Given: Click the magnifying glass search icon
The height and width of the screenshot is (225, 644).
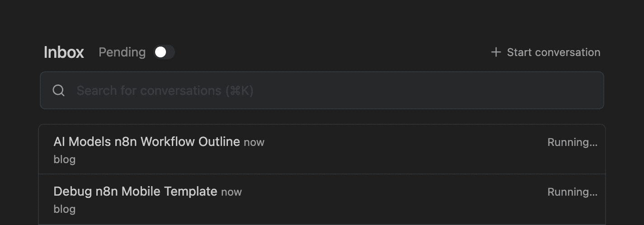Looking at the screenshot, I should coord(59,90).
